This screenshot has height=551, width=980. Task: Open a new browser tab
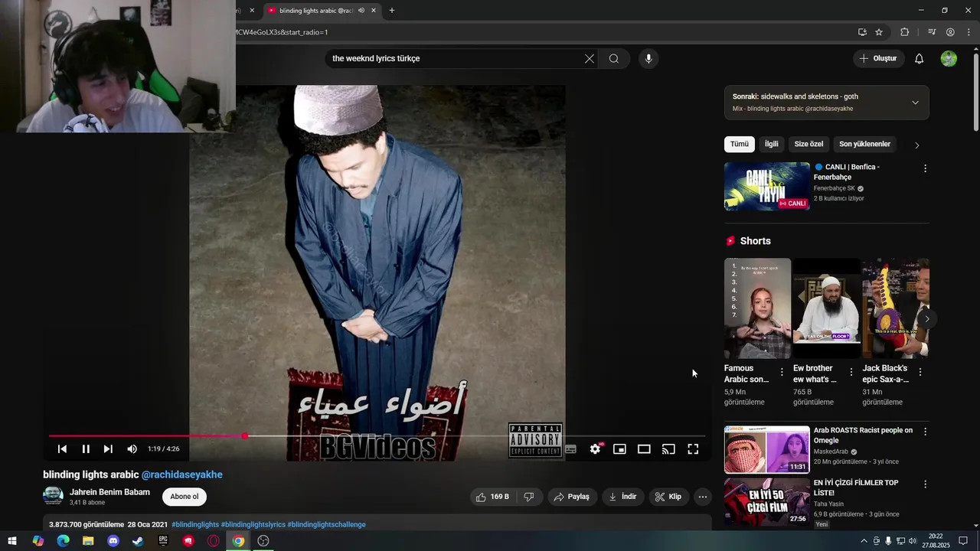pos(392,11)
